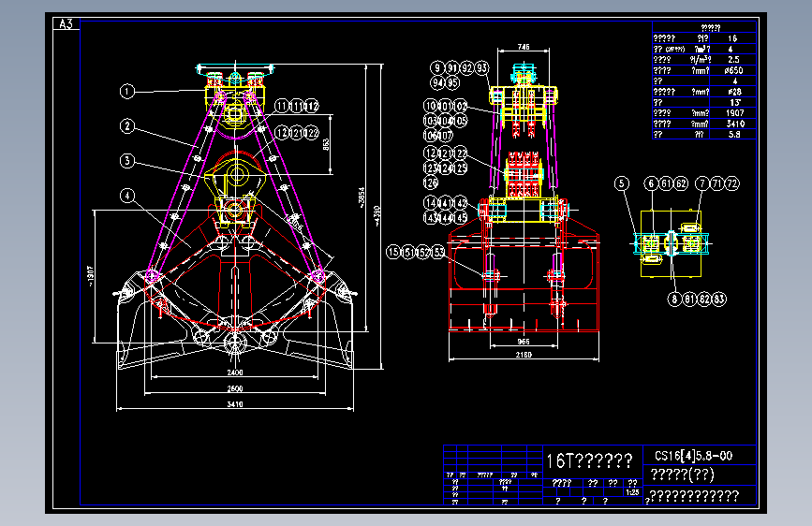Select the 13° value in specification table
812x526 pixels.
pyautogui.click(x=734, y=103)
